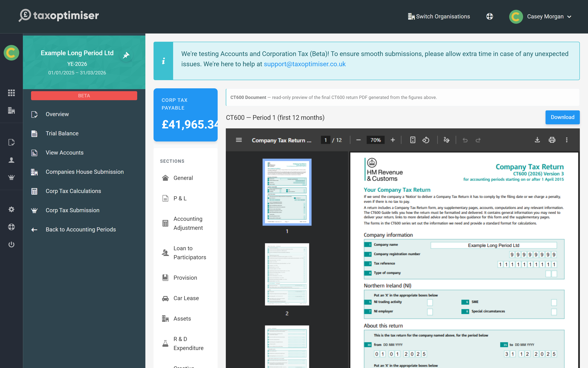Select the Provision section

[x=186, y=278]
